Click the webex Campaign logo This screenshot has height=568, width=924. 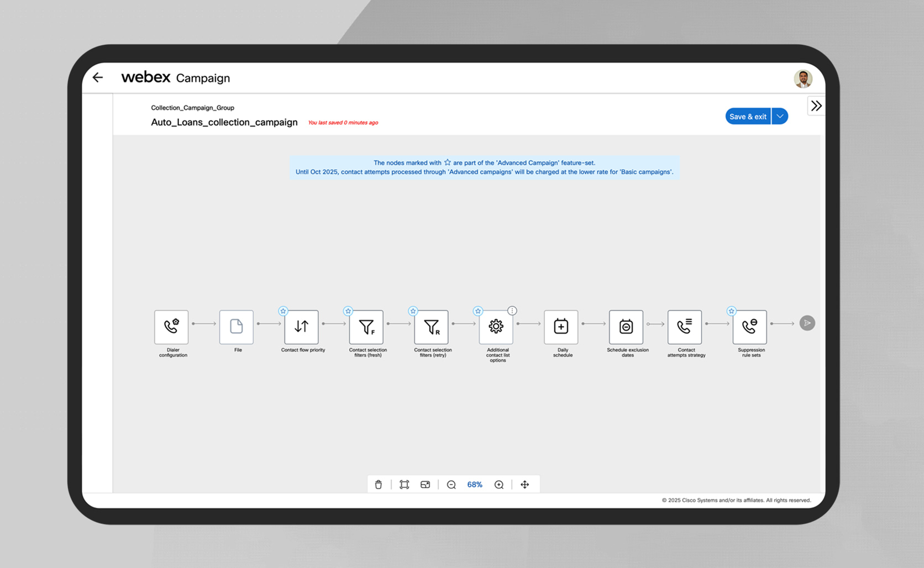pyautogui.click(x=176, y=77)
